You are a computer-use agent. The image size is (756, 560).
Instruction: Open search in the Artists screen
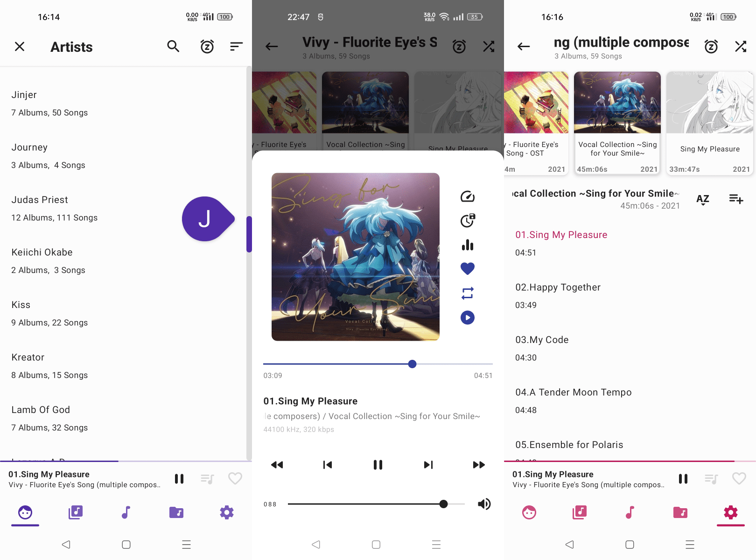[173, 46]
